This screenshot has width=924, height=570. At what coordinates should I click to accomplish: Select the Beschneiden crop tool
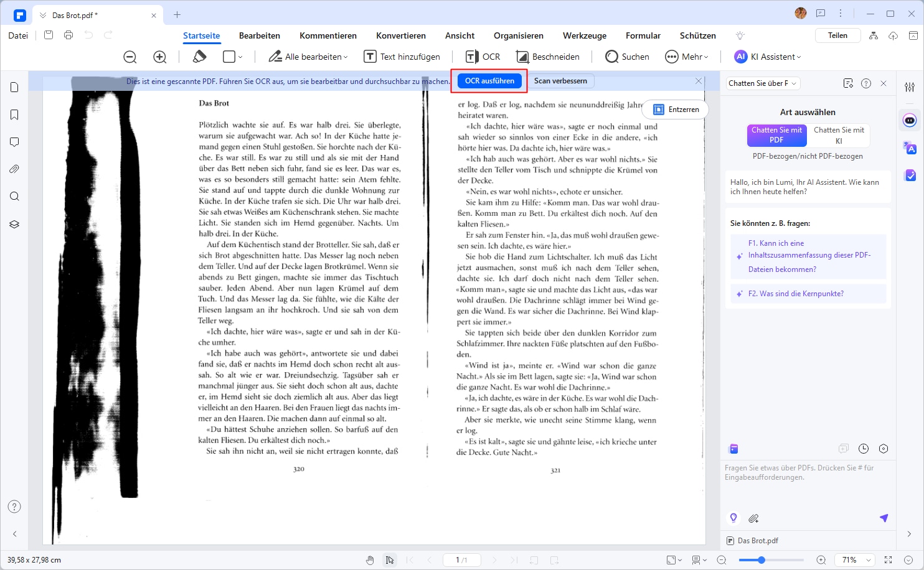[548, 57]
